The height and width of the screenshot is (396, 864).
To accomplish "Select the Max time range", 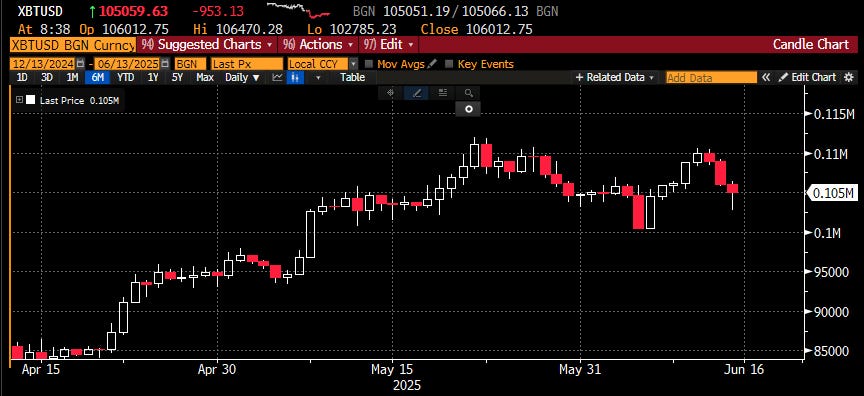I will pos(205,78).
